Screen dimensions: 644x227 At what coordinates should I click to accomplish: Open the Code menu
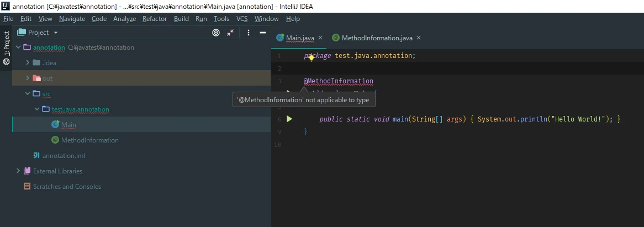(x=99, y=19)
